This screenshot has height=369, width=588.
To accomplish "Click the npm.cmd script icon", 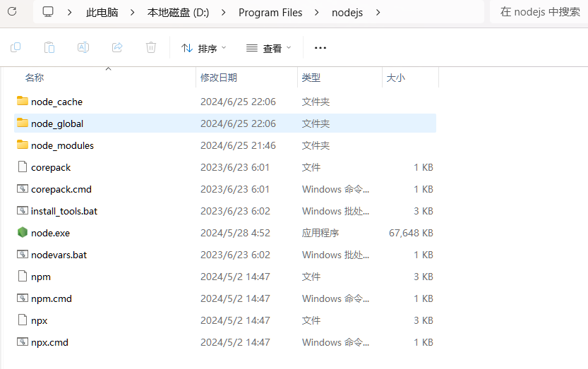I will (23, 298).
